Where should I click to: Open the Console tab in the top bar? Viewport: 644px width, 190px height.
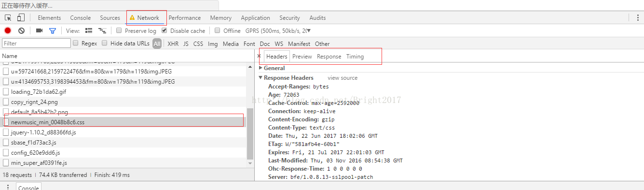click(x=81, y=18)
